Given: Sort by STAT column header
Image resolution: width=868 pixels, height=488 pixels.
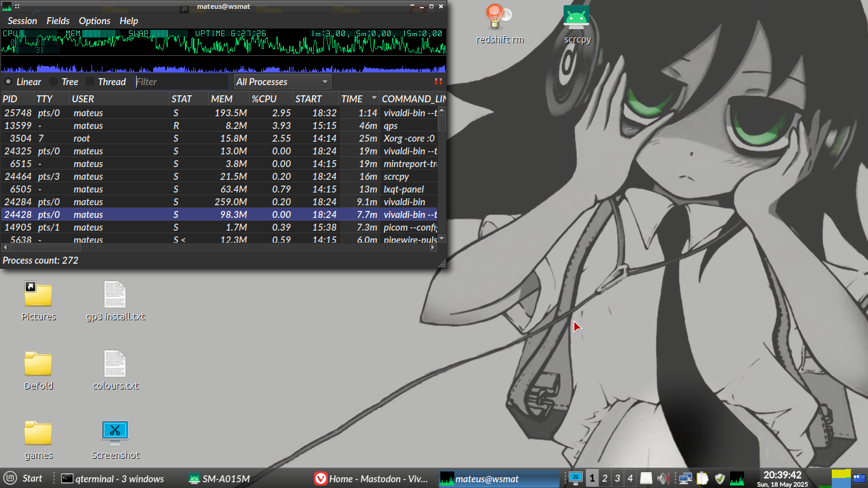Looking at the screenshot, I should coord(189,98).
